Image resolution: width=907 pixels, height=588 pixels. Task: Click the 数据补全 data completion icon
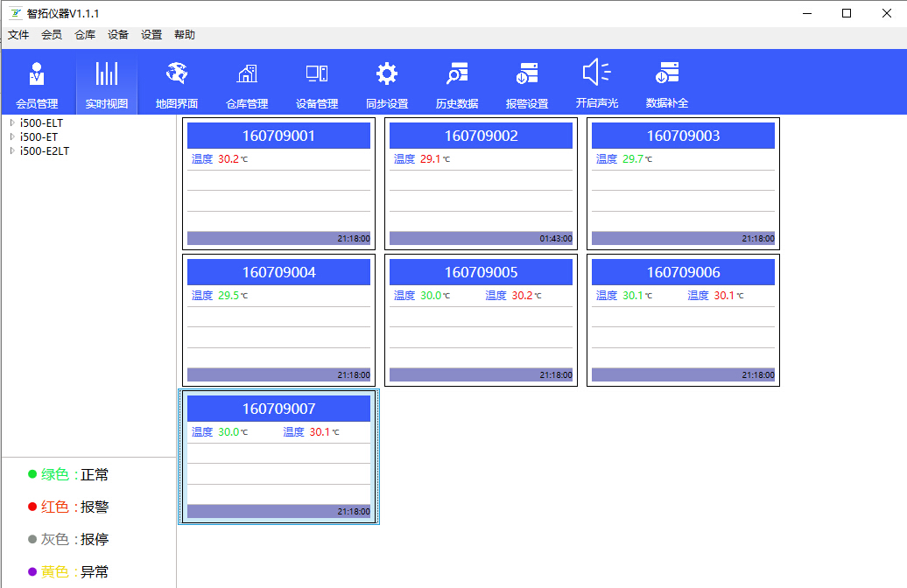667,74
